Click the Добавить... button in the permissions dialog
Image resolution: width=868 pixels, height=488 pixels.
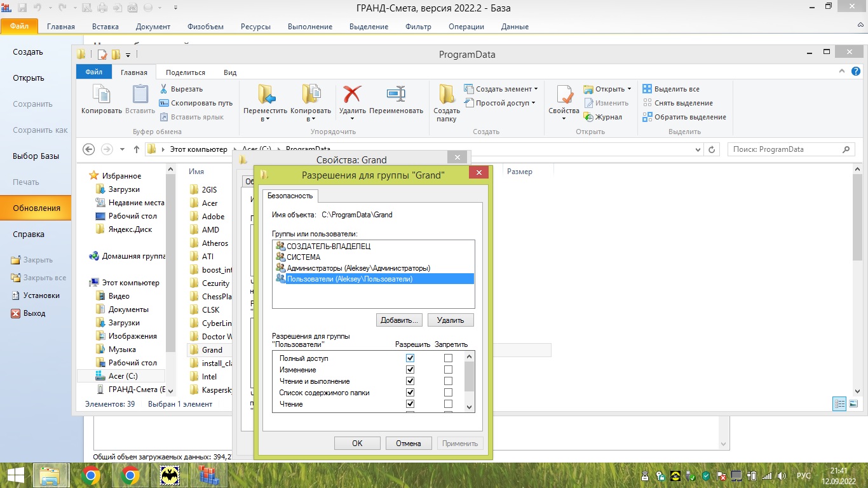pos(400,320)
